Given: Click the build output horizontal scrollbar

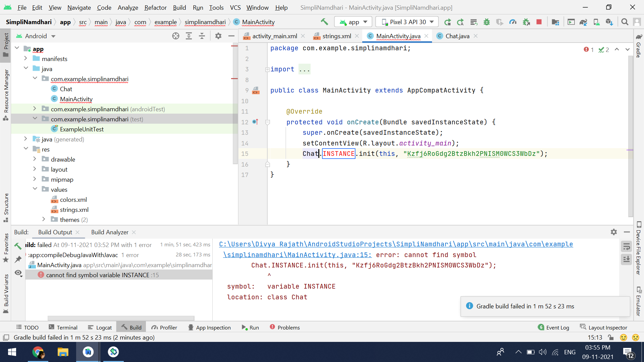Looking at the screenshot, I should coord(121,318).
